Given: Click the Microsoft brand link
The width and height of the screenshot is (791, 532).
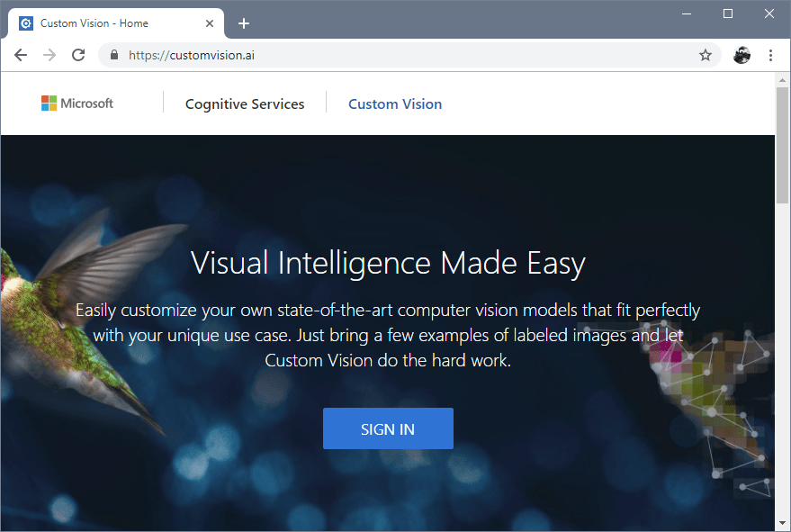Looking at the screenshot, I should pyautogui.click(x=76, y=103).
